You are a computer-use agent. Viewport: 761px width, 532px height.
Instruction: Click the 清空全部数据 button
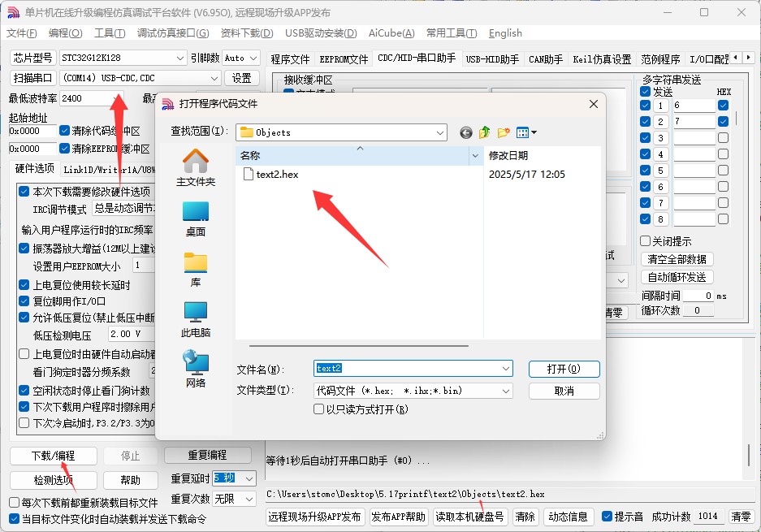pos(677,259)
